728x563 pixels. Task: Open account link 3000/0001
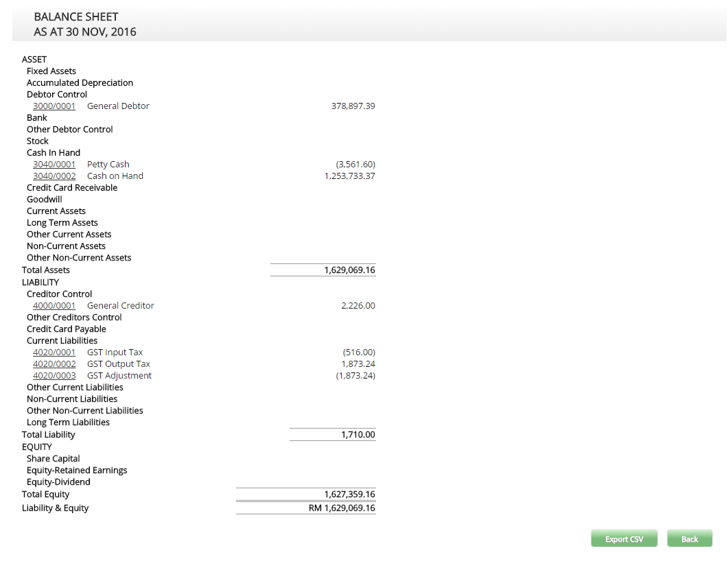(x=54, y=106)
